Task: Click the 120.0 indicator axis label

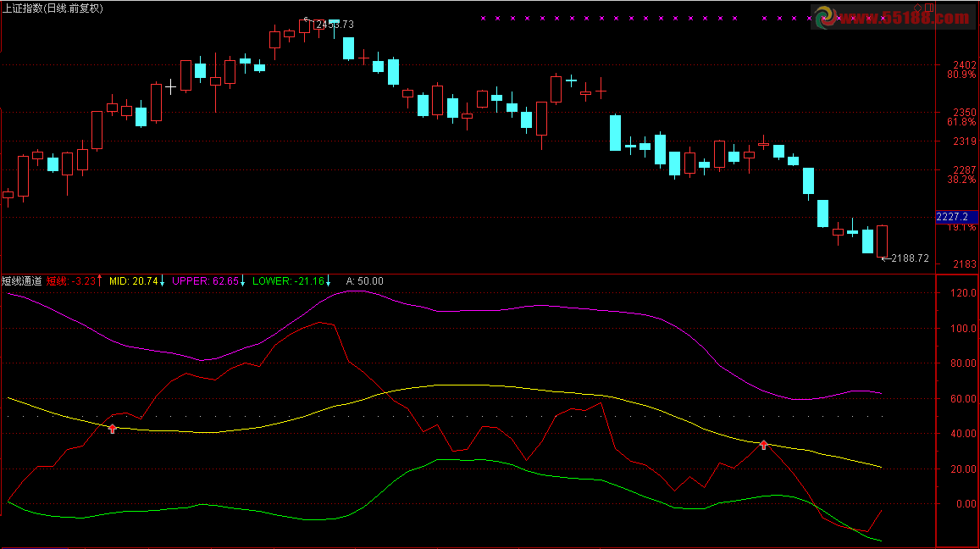Action: click(x=963, y=293)
